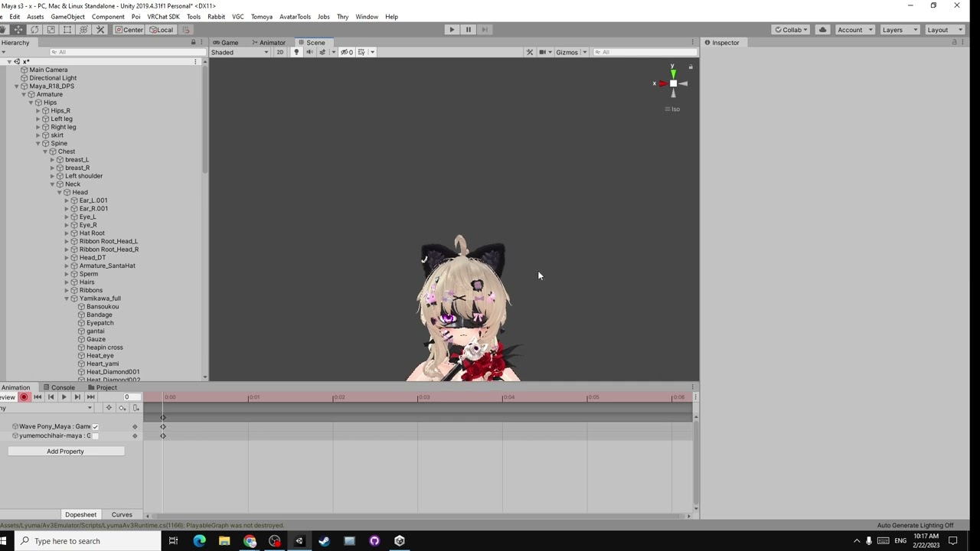Select the Eyepatch object in the hierarchy

coord(100,322)
